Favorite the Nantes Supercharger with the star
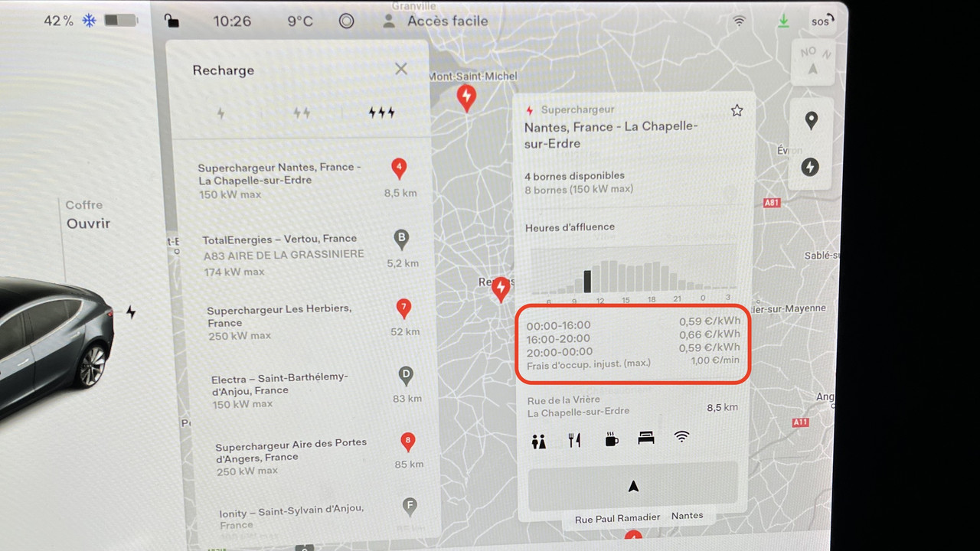 737,110
